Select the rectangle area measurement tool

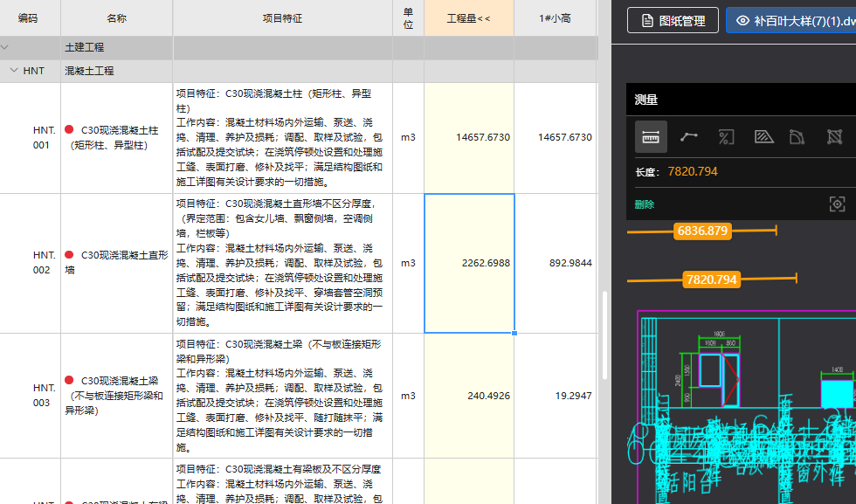click(834, 137)
